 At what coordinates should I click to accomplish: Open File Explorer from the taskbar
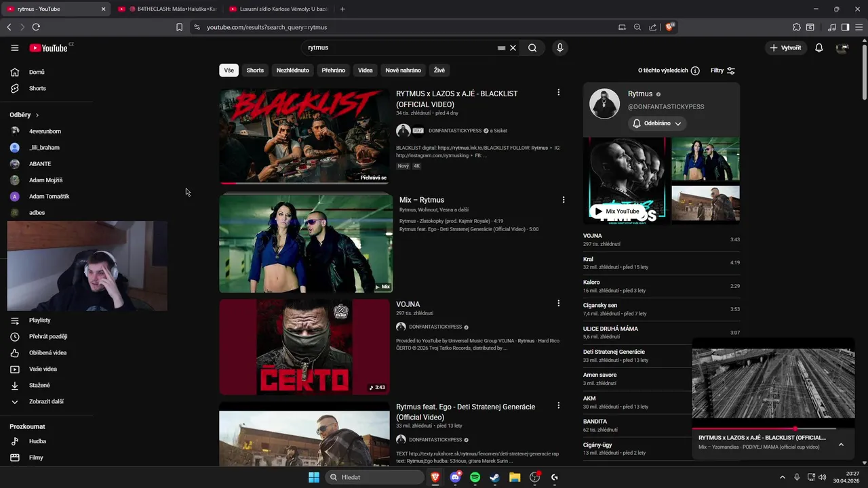[x=515, y=477]
